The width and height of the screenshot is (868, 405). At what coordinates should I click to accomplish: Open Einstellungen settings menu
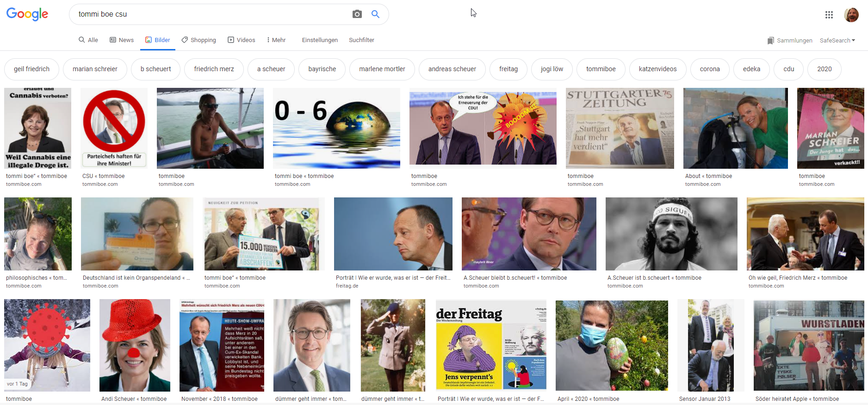pos(320,40)
